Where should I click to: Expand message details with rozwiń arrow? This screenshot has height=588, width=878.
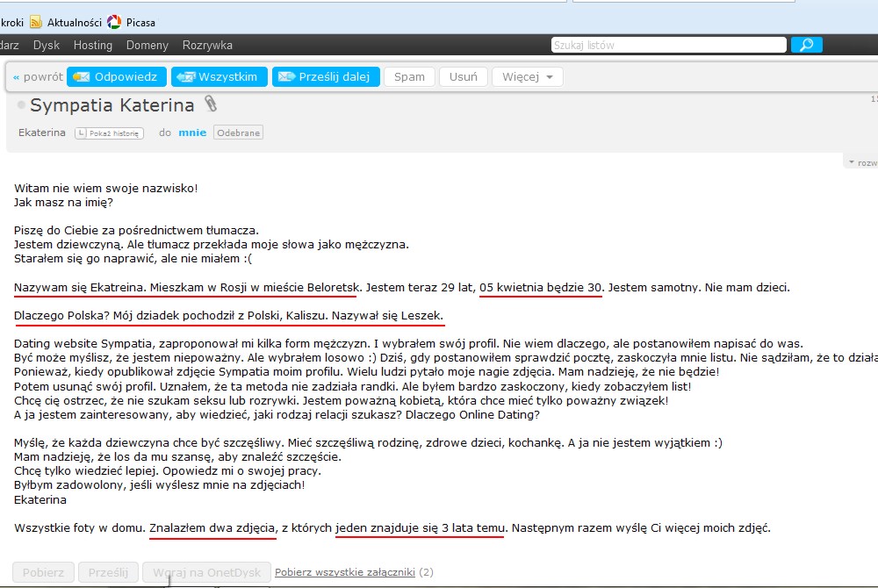[861, 162]
